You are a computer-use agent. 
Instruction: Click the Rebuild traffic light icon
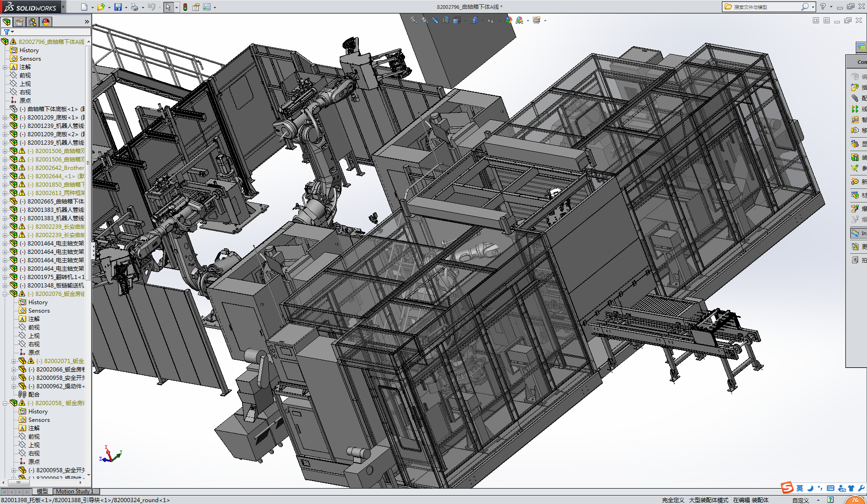click(185, 7)
